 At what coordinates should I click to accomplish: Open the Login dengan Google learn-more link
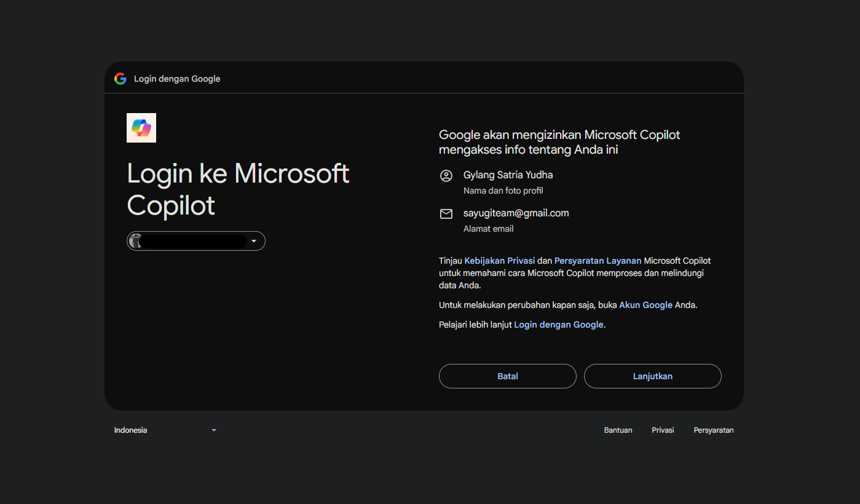click(x=558, y=325)
